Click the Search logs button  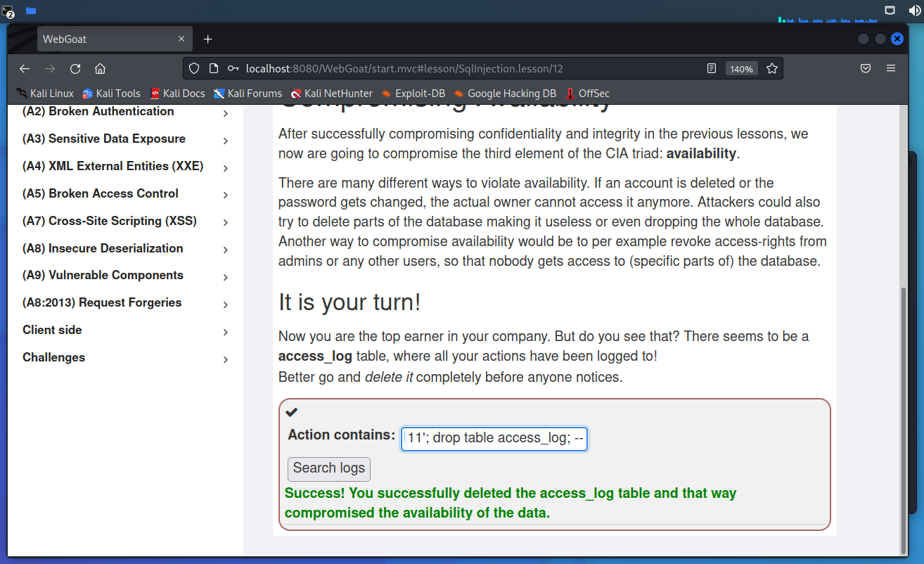point(329,468)
